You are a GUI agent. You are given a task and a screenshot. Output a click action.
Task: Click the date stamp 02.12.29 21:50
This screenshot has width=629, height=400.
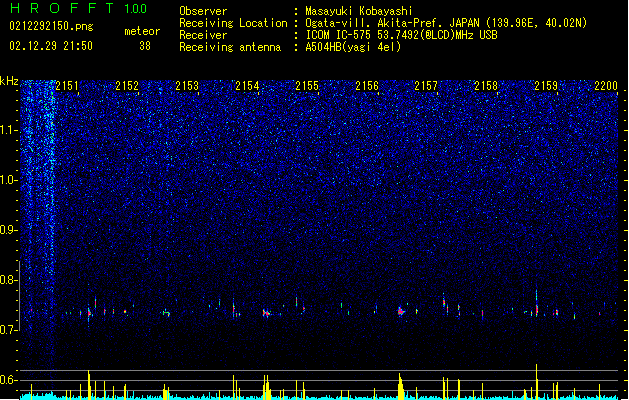[51, 46]
